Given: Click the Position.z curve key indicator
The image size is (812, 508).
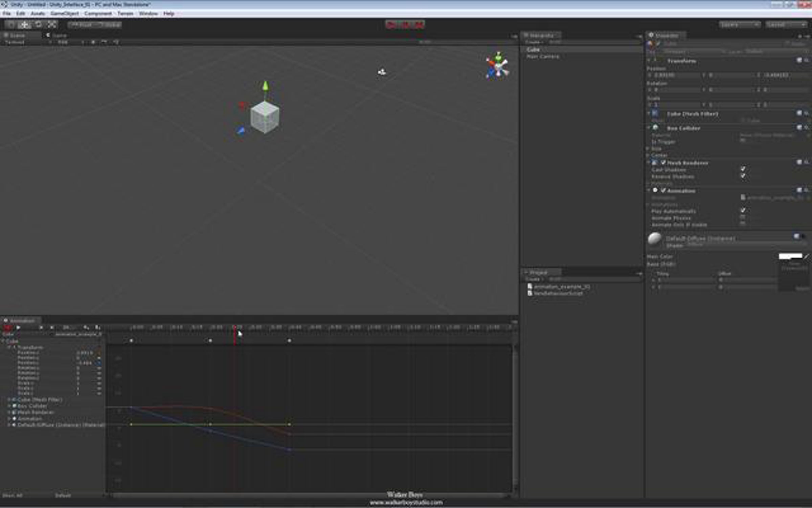Looking at the screenshot, I should pos(99,363).
